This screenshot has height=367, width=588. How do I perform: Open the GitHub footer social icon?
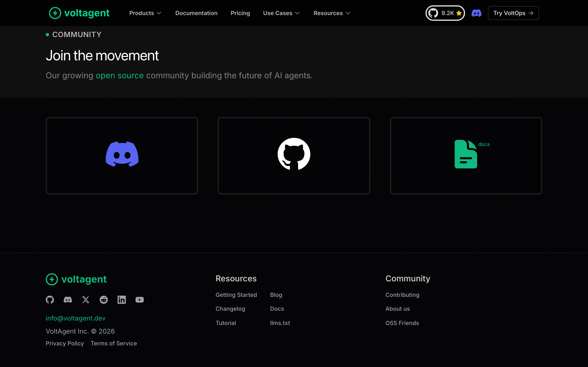(x=50, y=300)
